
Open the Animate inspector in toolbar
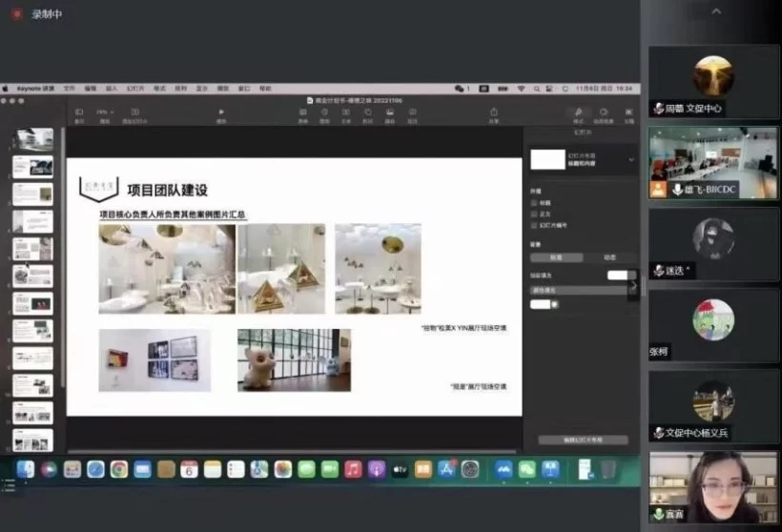pos(603,113)
